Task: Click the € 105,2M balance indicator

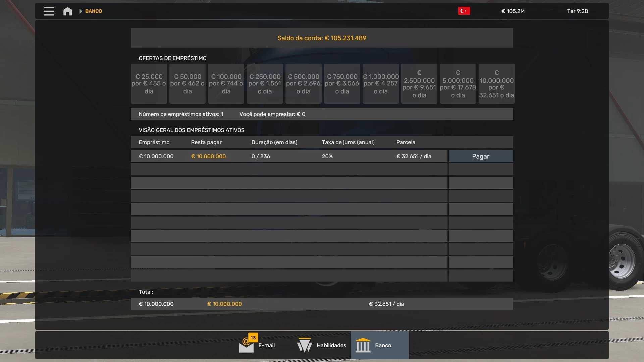Action: click(x=513, y=11)
